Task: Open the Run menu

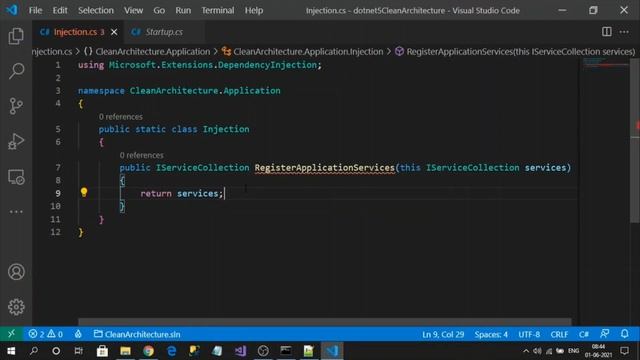Action: pyautogui.click(x=183, y=10)
